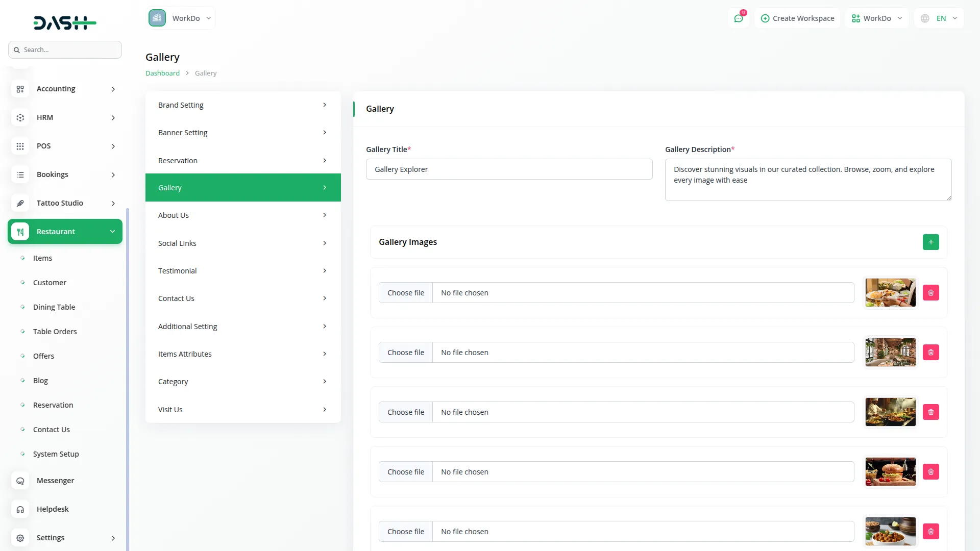This screenshot has width=980, height=551.
Task: Delete the first gallery image via trash icon
Action: tap(930, 292)
